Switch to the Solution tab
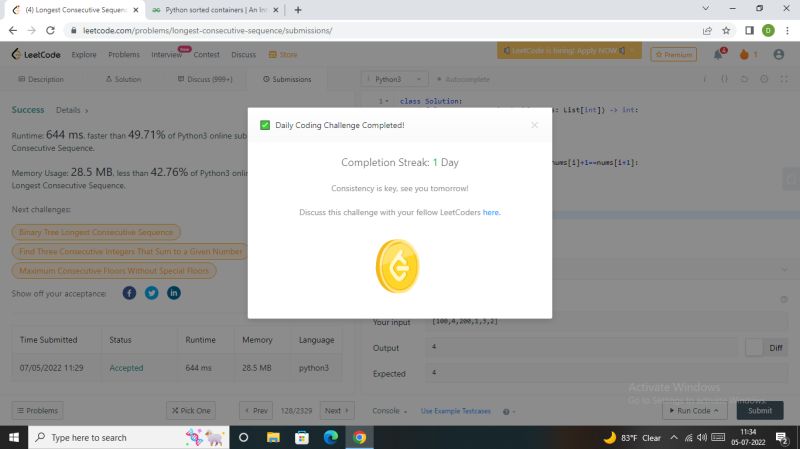The height and width of the screenshot is (449, 800). (123, 79)
